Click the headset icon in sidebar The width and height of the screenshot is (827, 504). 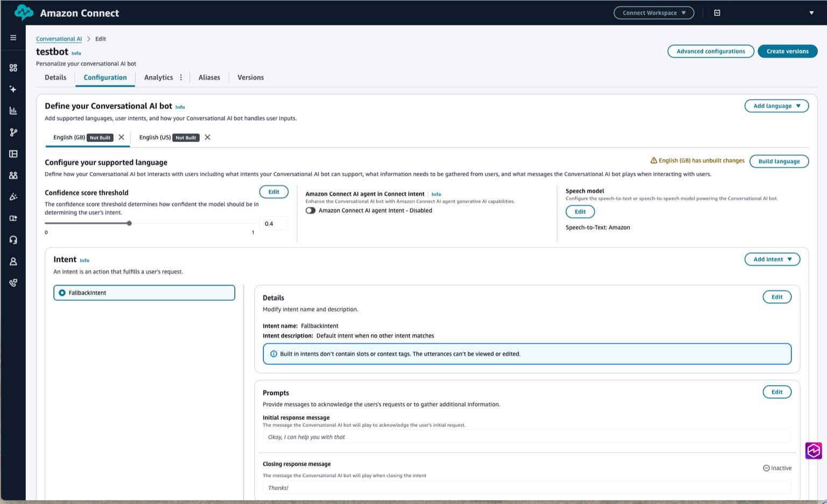(13, 240)
